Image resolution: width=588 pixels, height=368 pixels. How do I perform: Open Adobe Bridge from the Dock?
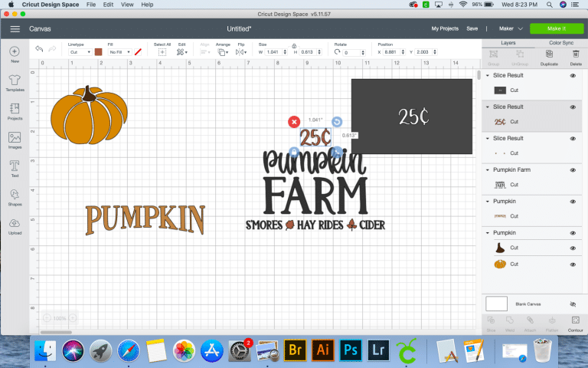click(295, 350)
